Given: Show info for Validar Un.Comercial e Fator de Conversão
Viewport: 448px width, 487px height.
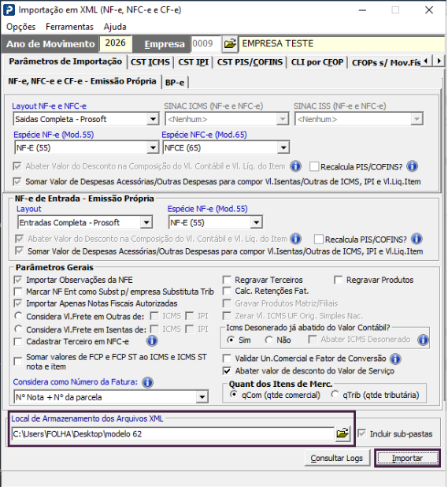Looking at the screenshot, I should point(395,359).
